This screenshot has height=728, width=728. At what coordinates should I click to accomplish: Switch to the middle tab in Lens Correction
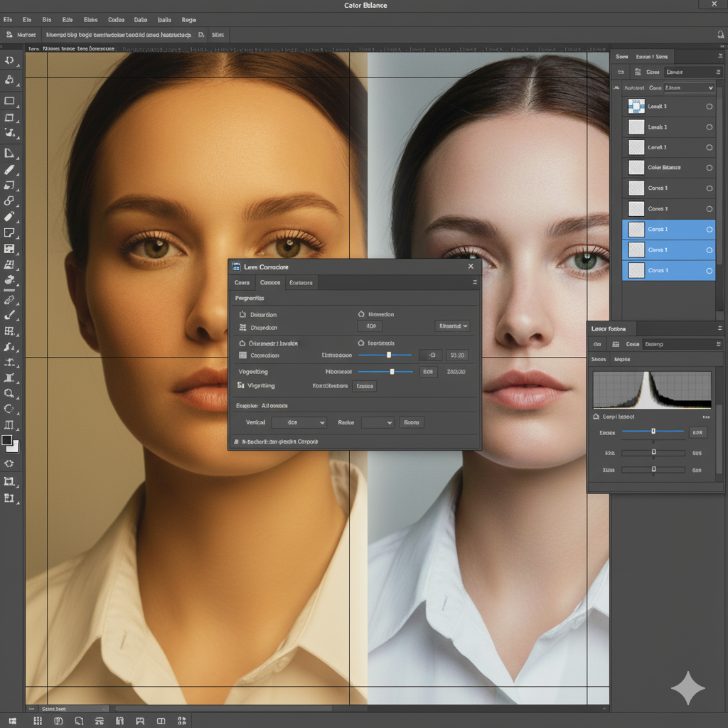270,282
